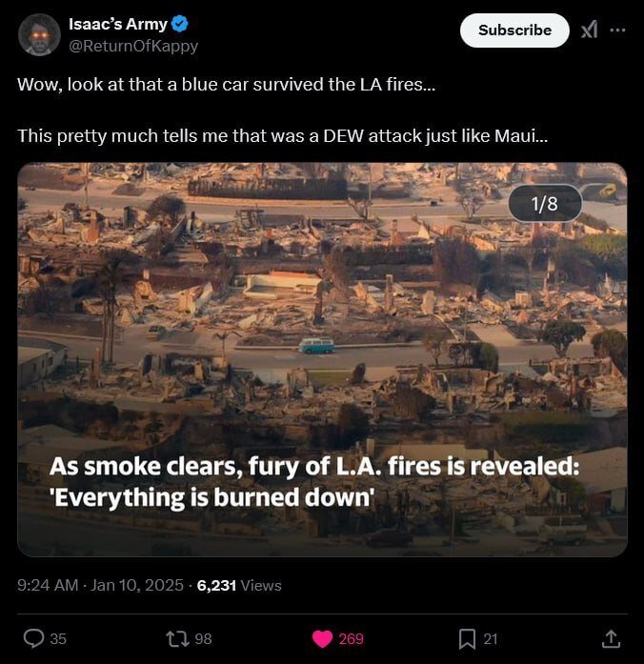Click the Isaac's Army display name
644x664 pixels.
point(118,25)
